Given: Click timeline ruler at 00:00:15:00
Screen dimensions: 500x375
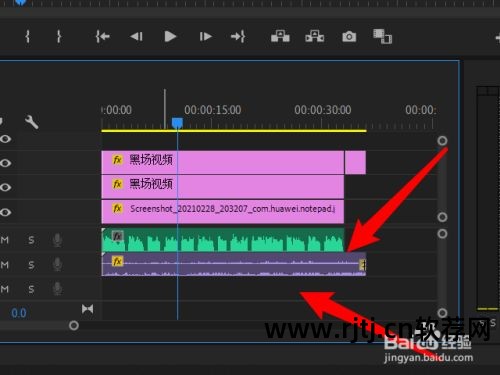Looking at the screenshot, I should (x=212, y=110).
